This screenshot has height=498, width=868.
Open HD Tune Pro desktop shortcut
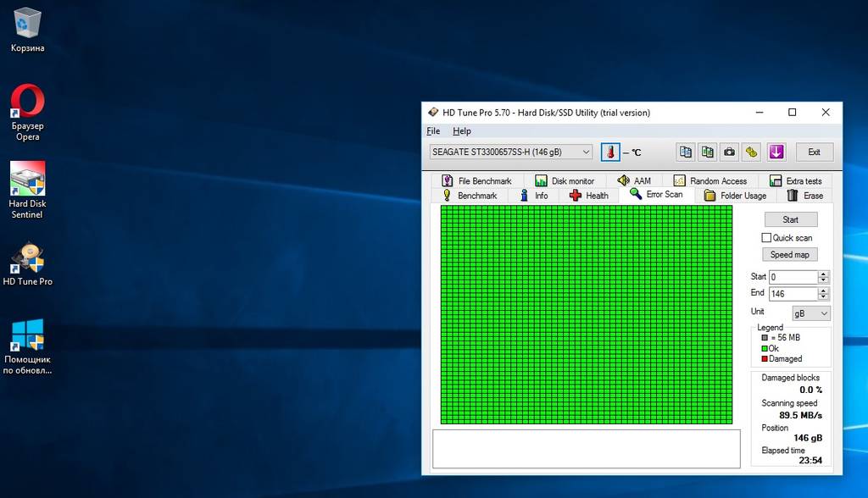27,264
